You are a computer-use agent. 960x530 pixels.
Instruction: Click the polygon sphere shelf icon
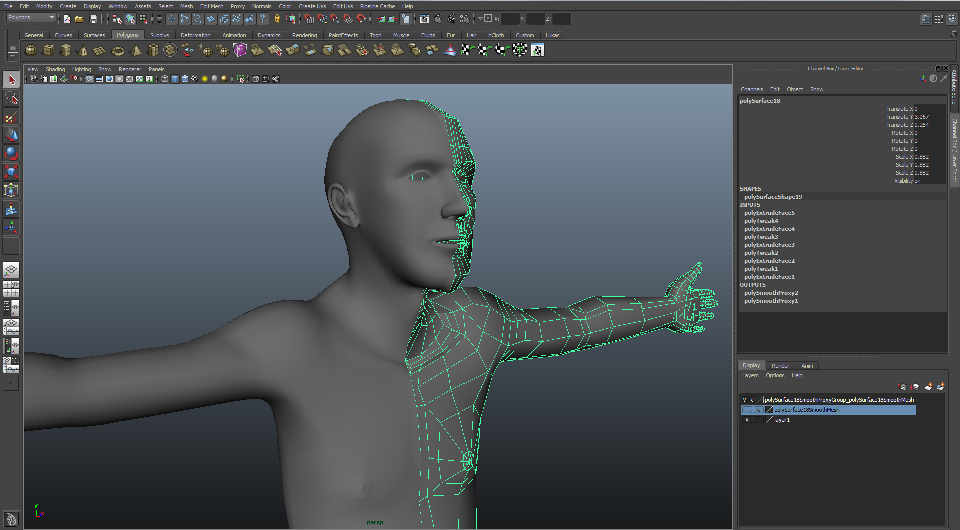tap(31, 50)
